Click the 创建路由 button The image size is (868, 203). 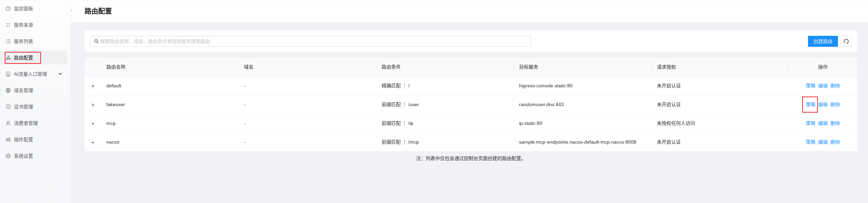click(x=822, y=41)
